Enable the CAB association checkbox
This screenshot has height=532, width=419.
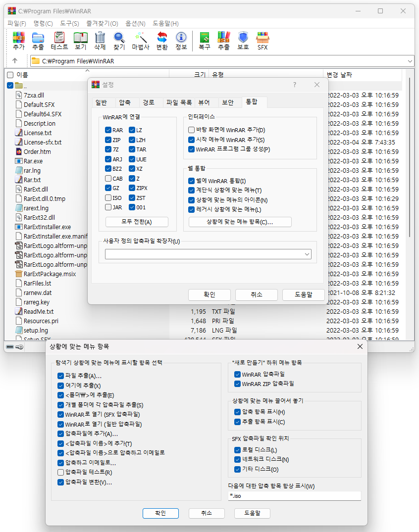pos(108,179)
